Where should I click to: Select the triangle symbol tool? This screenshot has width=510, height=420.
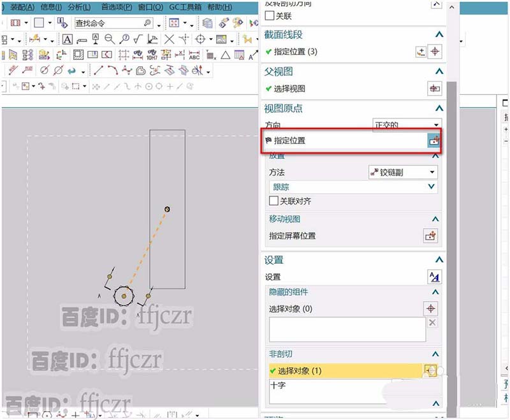tap(226, 55)
